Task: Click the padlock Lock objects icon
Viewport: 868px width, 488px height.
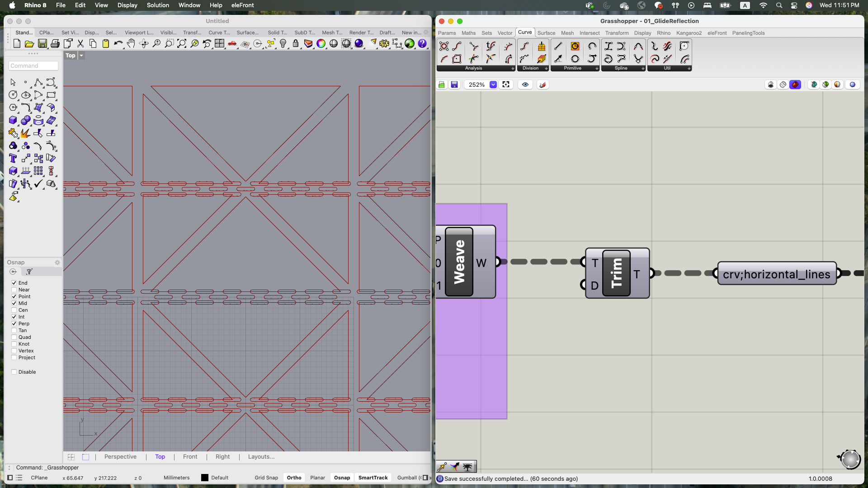Action: pos(296,43)
